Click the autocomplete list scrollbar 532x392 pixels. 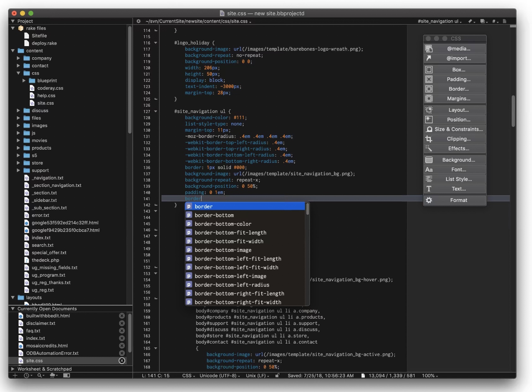click(x=307, y=210)
